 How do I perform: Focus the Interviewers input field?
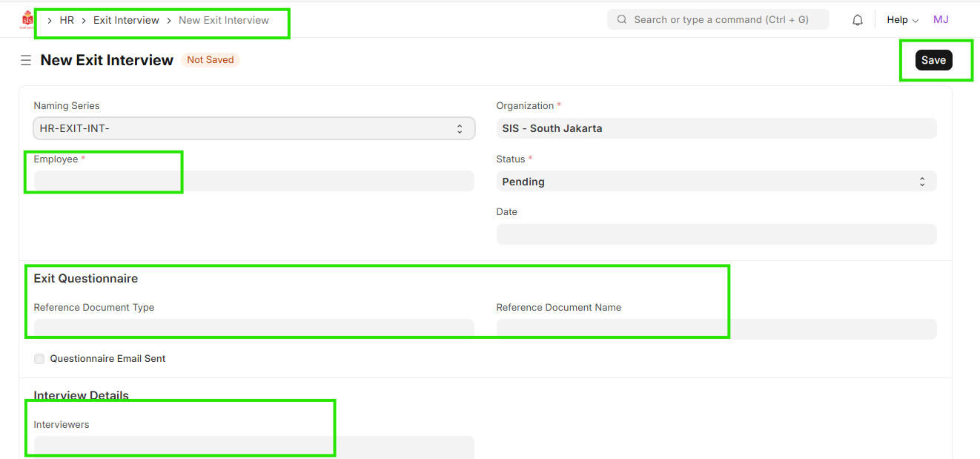254,446
